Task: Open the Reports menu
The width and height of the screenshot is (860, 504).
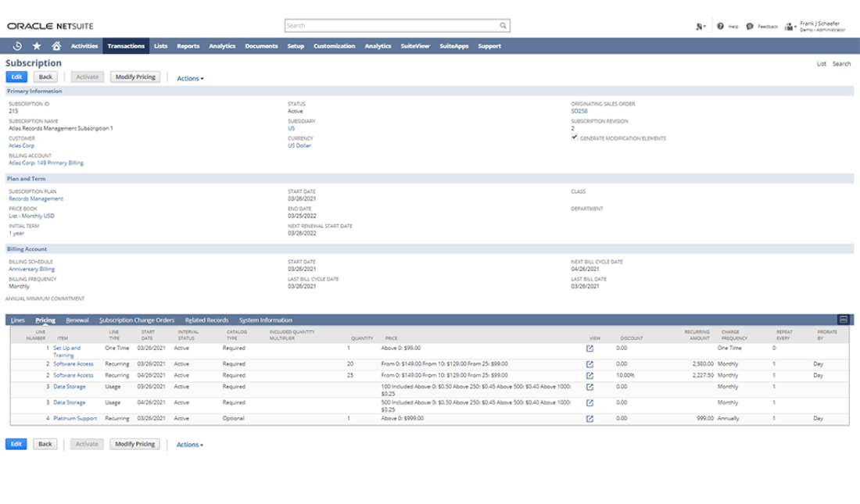Action: tap(188, 46)
